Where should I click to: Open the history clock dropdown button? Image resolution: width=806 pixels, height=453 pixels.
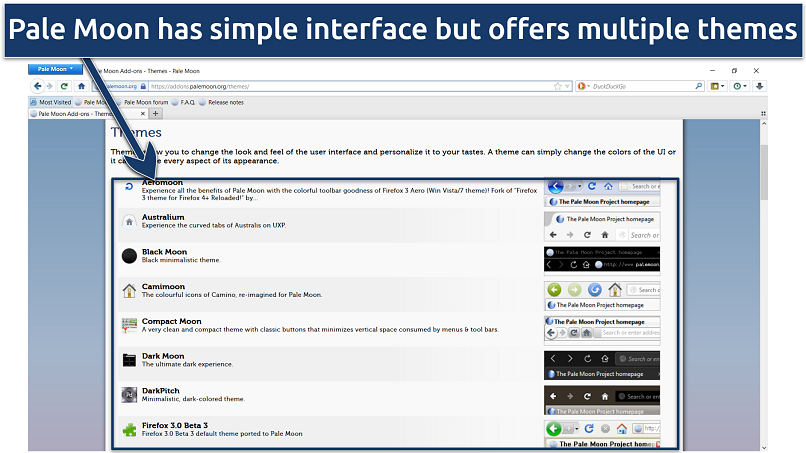[x=741, y=87]
